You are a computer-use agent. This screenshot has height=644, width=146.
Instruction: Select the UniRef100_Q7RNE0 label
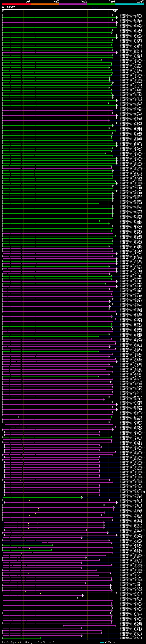tap(131, 583)
